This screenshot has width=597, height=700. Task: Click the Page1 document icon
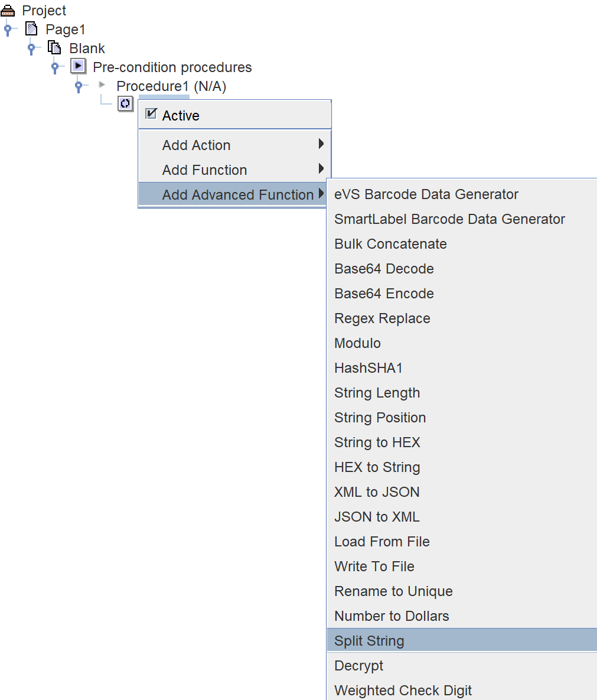[32, 29]
